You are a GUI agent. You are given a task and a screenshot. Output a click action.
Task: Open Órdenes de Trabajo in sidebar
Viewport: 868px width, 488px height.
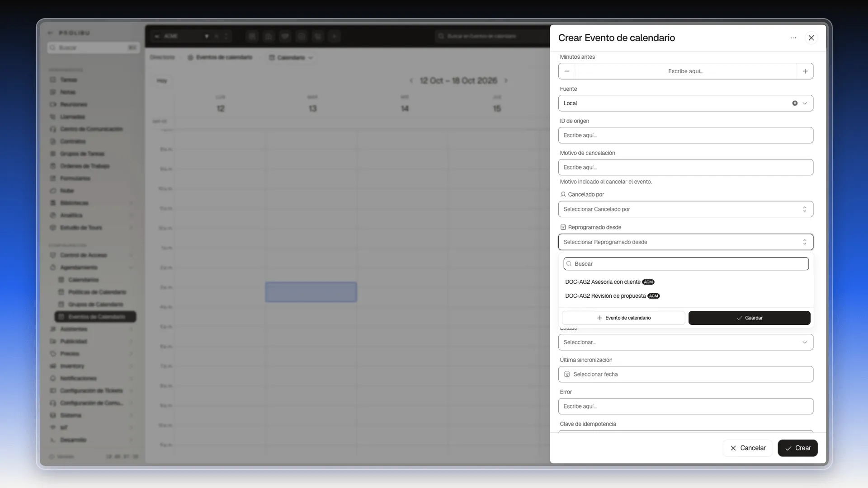(85, 166)
